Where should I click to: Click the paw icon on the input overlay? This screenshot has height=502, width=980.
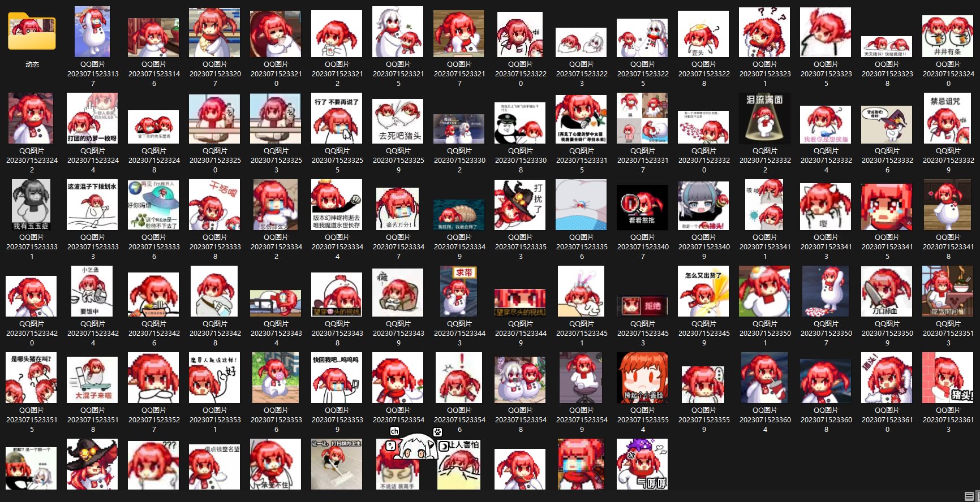[437, 432]
